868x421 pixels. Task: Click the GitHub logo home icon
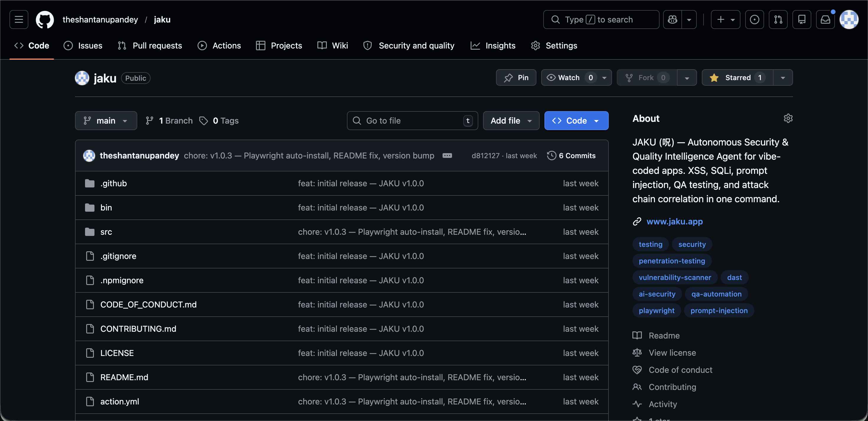[x=45, y=20]
